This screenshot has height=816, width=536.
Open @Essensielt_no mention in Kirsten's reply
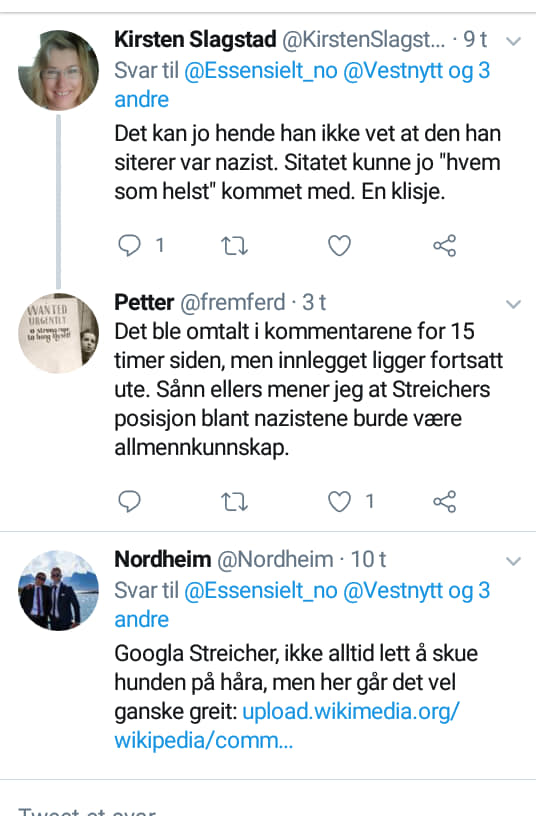[261, 71]
